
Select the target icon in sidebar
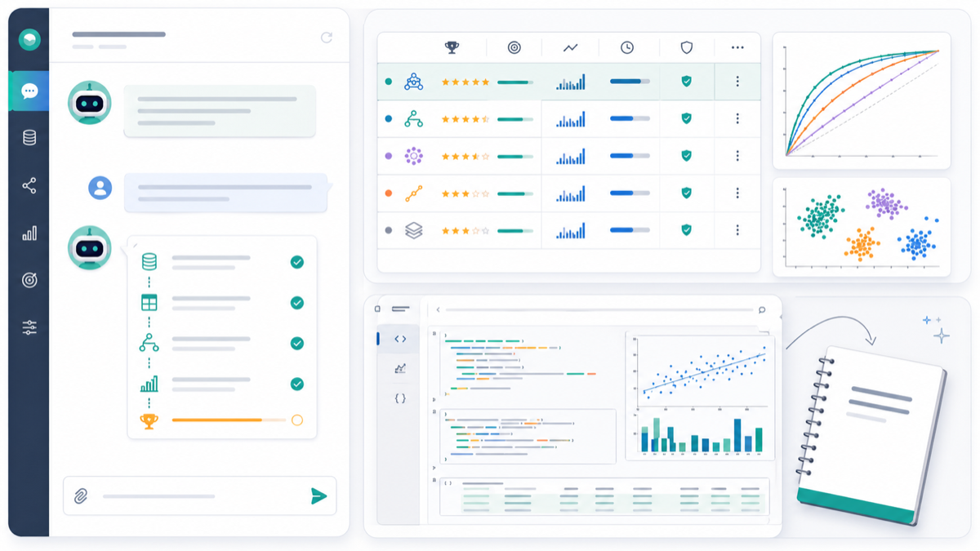(x=29, y=280)
